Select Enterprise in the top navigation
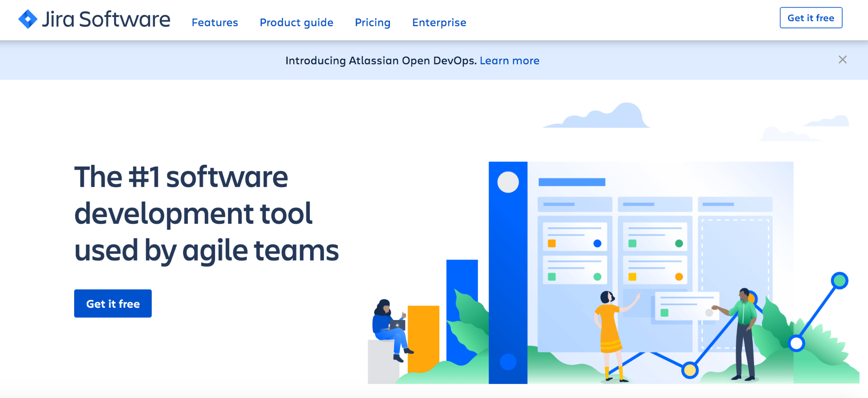 click(x=439, y=22)
